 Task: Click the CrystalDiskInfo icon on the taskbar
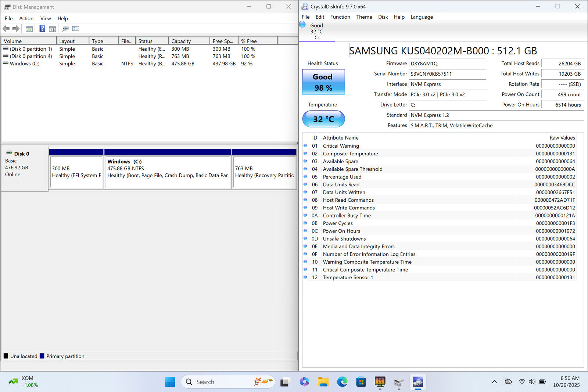418,382
